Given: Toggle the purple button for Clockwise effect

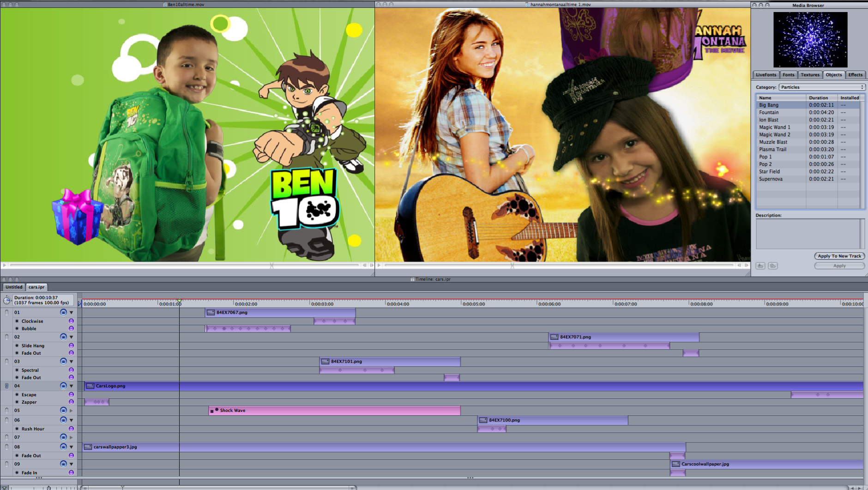Looking at the screenshot, I should point(71,321).
